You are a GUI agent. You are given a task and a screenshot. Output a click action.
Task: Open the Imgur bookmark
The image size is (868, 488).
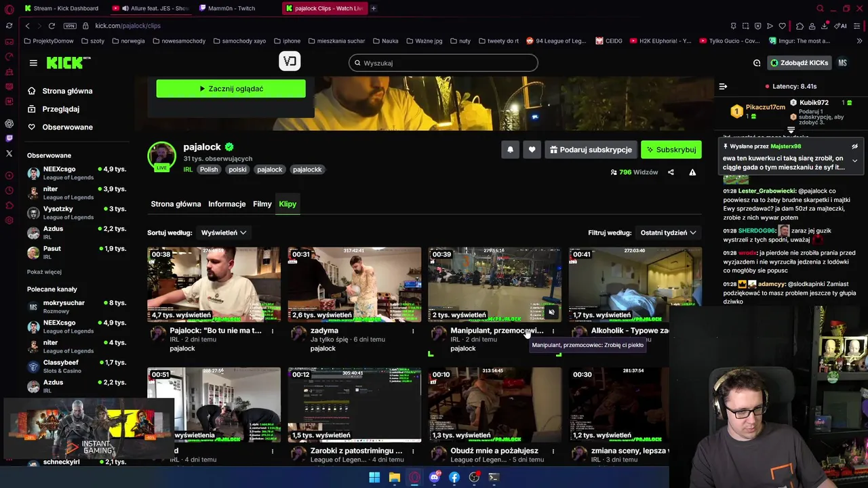[x=800, y=41]
